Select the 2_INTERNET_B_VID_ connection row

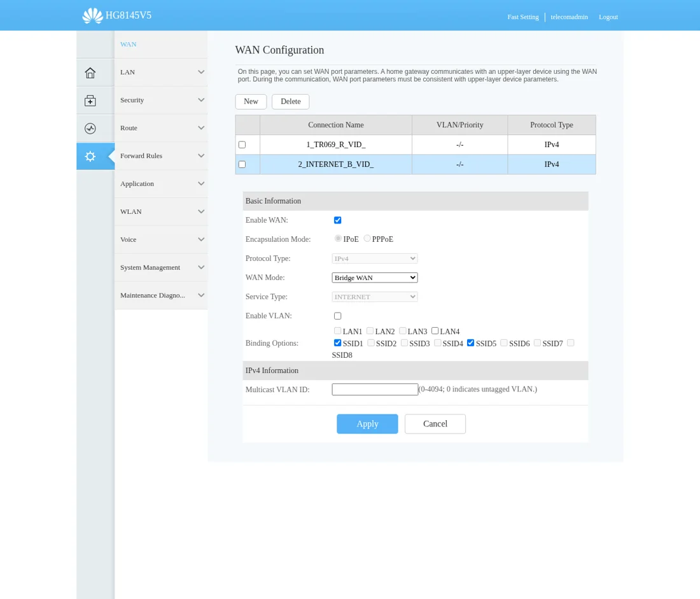pos(416,164)
